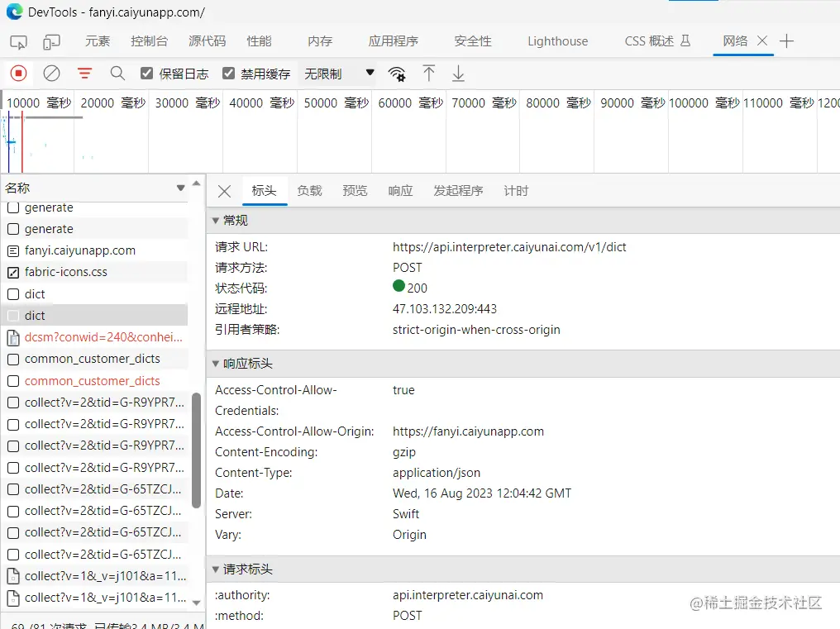
Task: Open the 性能 panel tab
Action: [260, 41]
